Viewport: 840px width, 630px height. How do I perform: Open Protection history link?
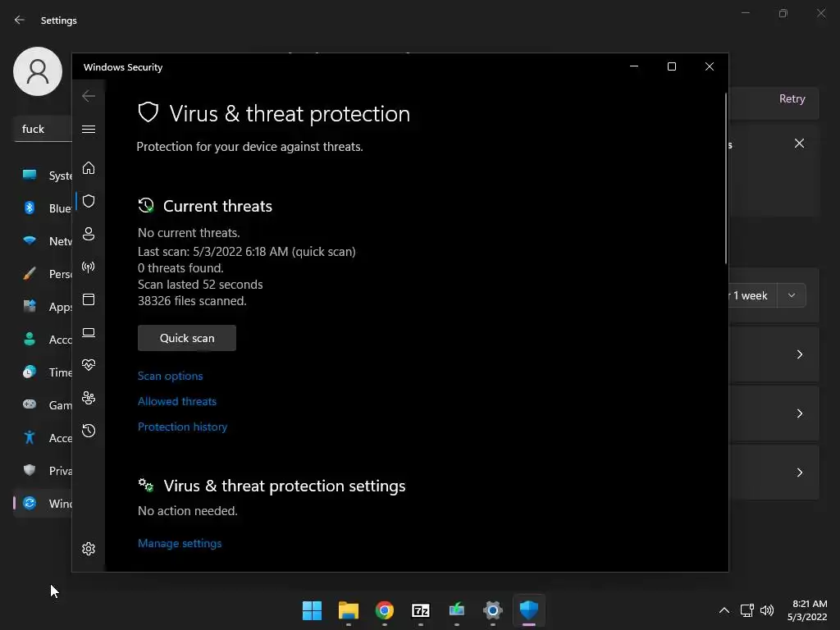coord(182,427)
